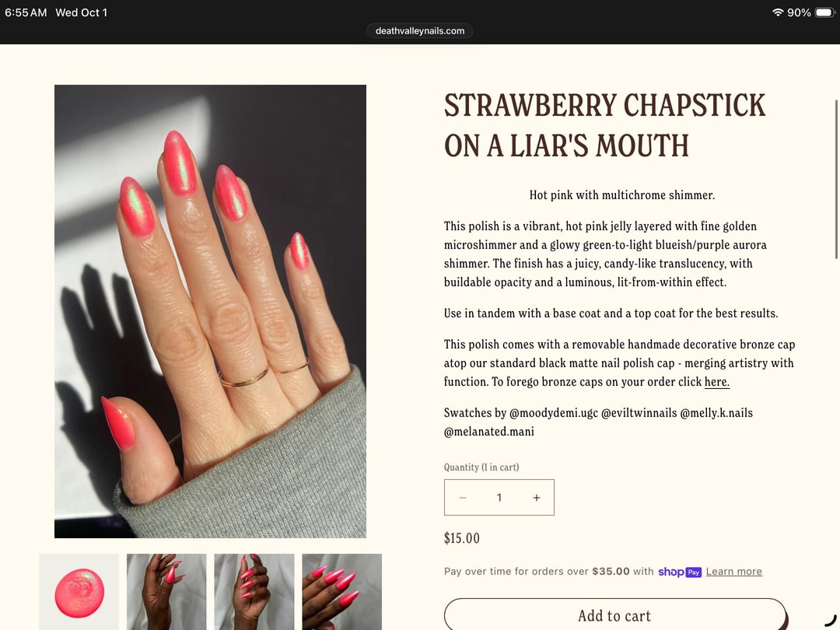Image resolution: width=840 pixels, height=630 pixels.
Task: Increase quantity with the plus icon
Action: point(536,498)
